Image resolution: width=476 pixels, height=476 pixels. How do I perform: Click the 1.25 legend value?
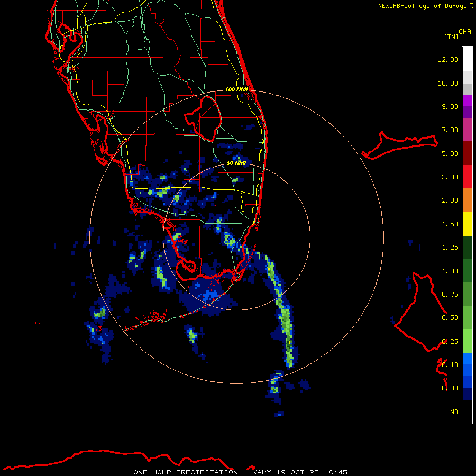(450, 248)
